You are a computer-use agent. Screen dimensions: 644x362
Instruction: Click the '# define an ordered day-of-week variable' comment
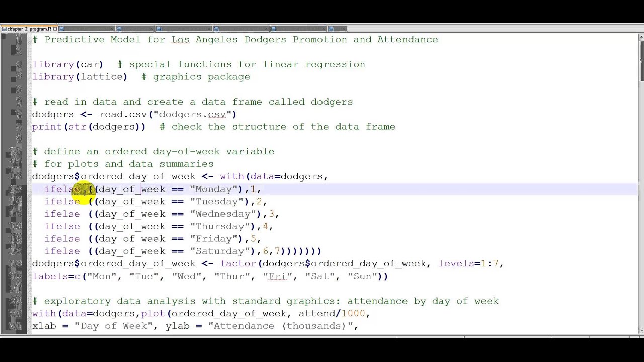(x=153, y=151)
